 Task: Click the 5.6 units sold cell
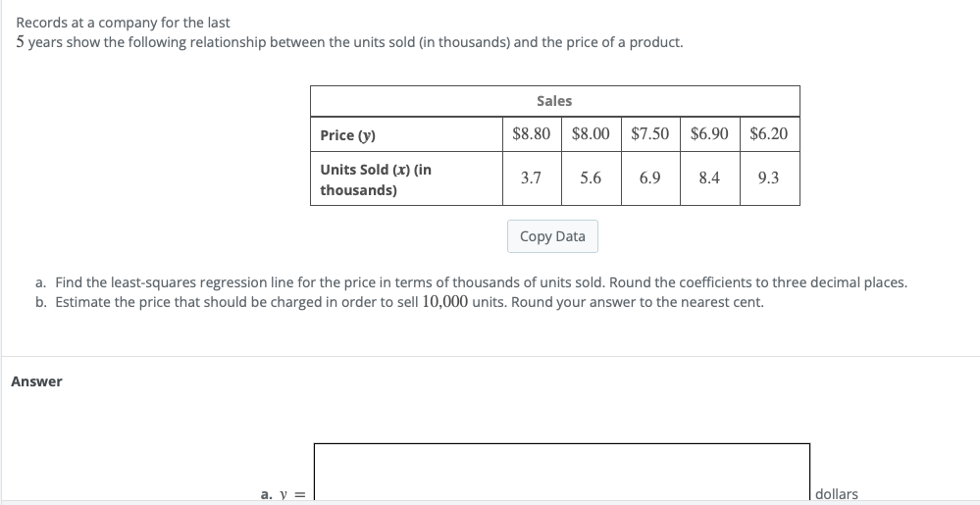(592, 178)
